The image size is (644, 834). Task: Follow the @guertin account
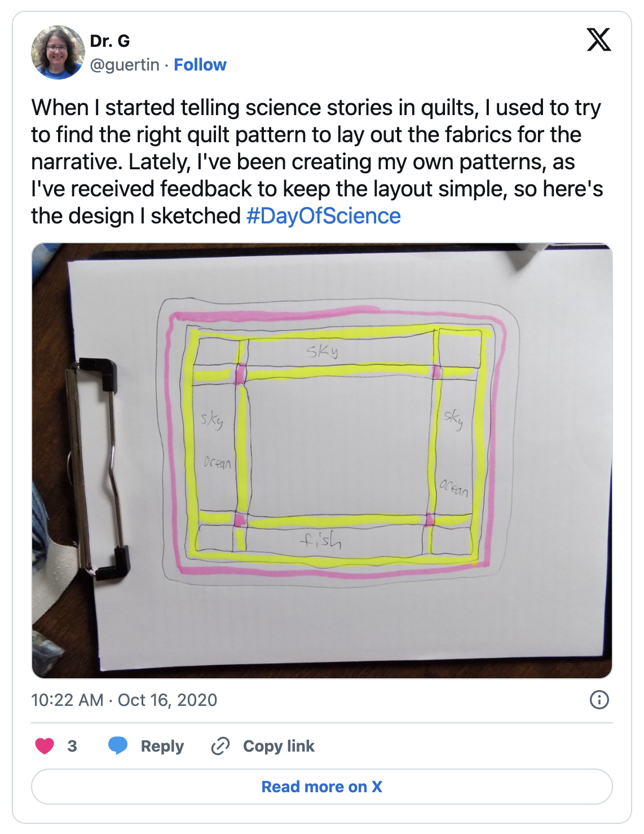tap(200, 65)
